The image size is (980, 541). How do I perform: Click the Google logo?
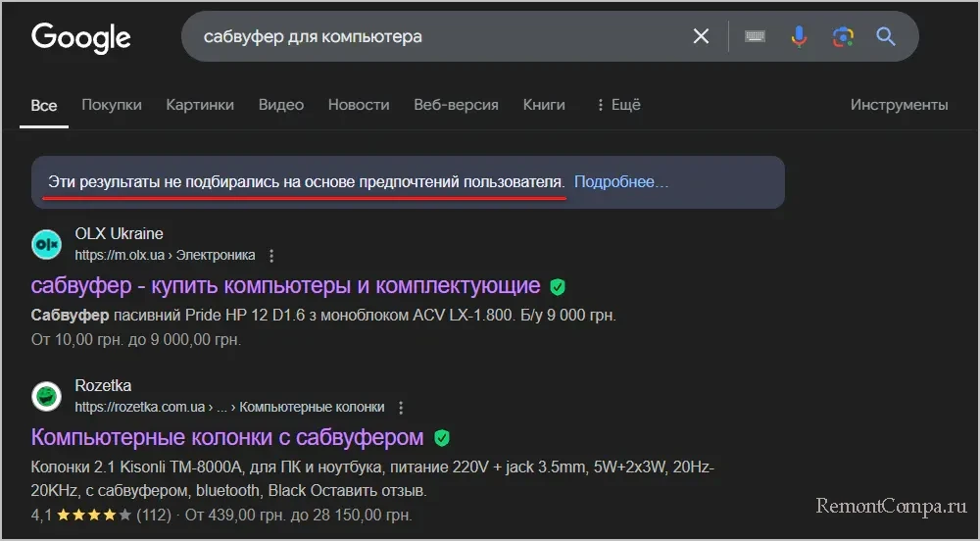[80, 37]
